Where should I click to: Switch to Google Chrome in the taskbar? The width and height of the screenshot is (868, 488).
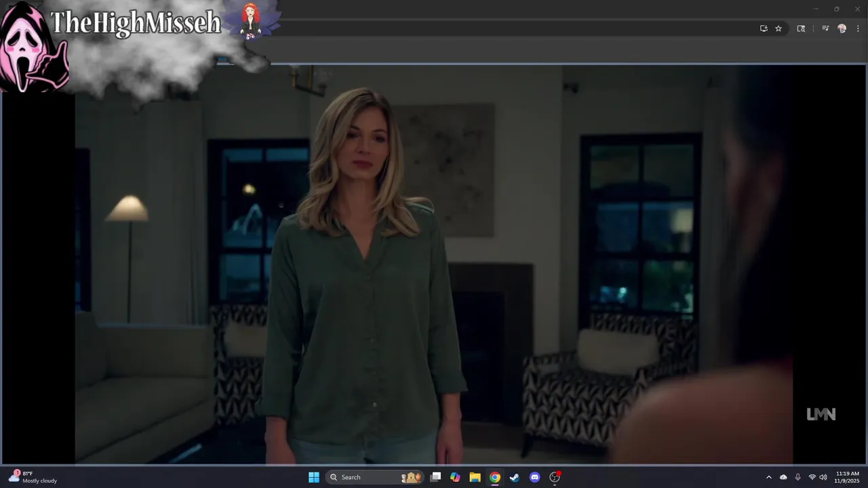[495, 477]
